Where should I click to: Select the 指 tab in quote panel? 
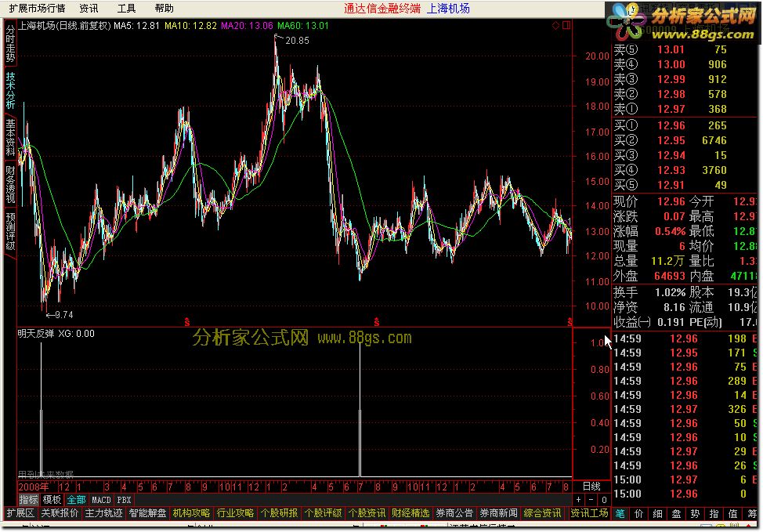pos(714,513)
